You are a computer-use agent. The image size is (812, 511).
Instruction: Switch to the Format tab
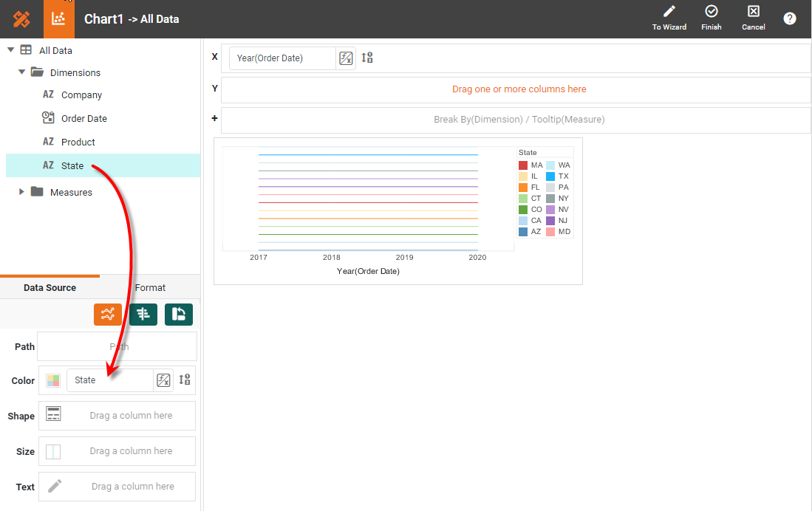coord(150,288)
